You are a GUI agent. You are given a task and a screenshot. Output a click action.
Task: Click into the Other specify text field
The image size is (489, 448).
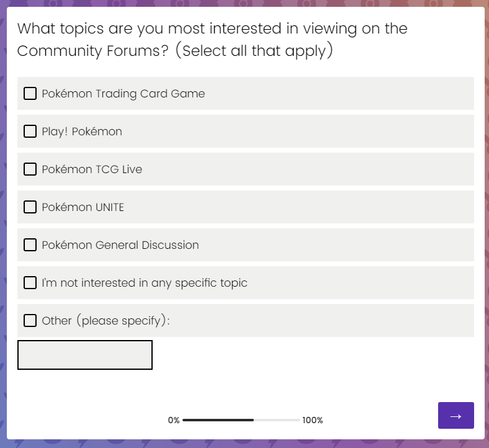(85, 355)
